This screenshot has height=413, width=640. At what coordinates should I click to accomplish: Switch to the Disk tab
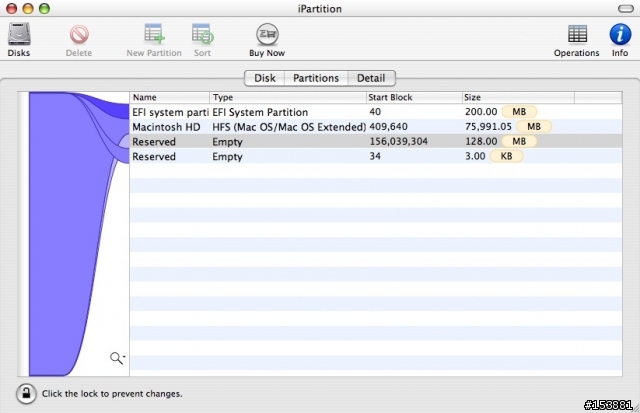(x=264, y=78)
